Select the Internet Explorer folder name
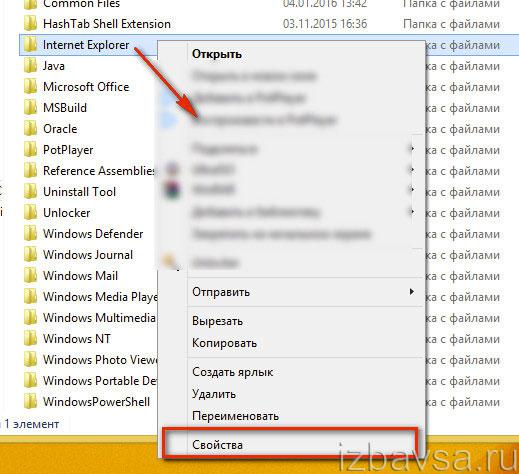This screenshot has width=519, height=474. (x=86, y=45)
